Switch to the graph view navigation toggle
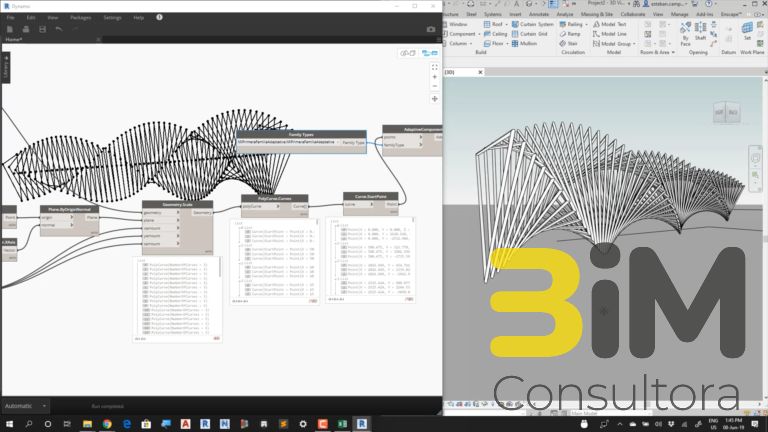This screenshot has height=432, width=768. click(430, 53)
